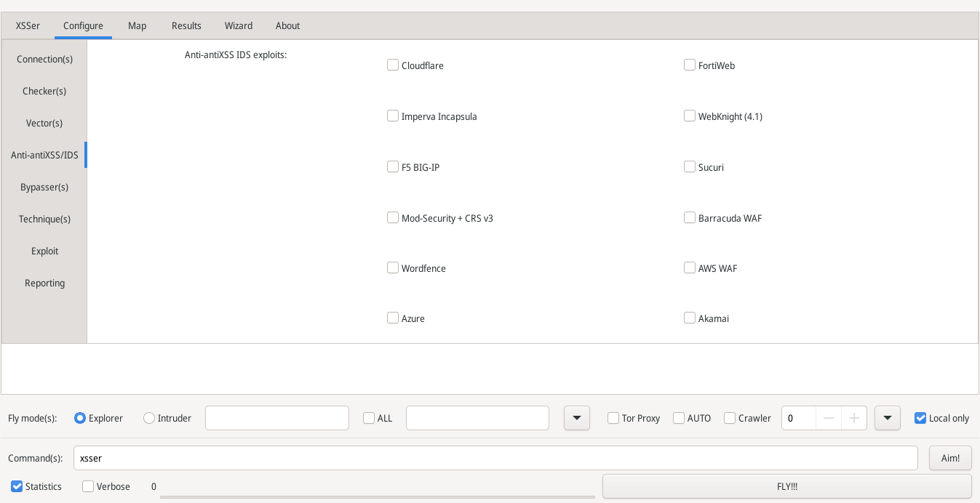Select the Configure tab

[83, 25]
